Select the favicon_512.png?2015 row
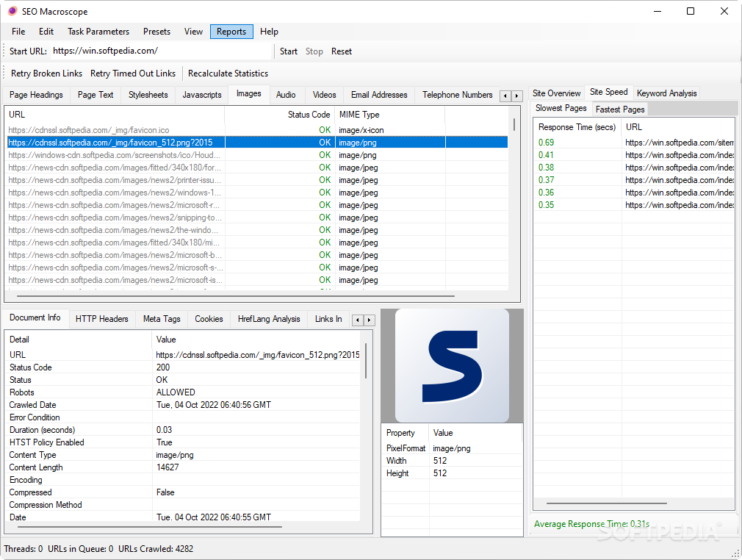This screenshot has height=560, width=742. [x=257, y=143]
